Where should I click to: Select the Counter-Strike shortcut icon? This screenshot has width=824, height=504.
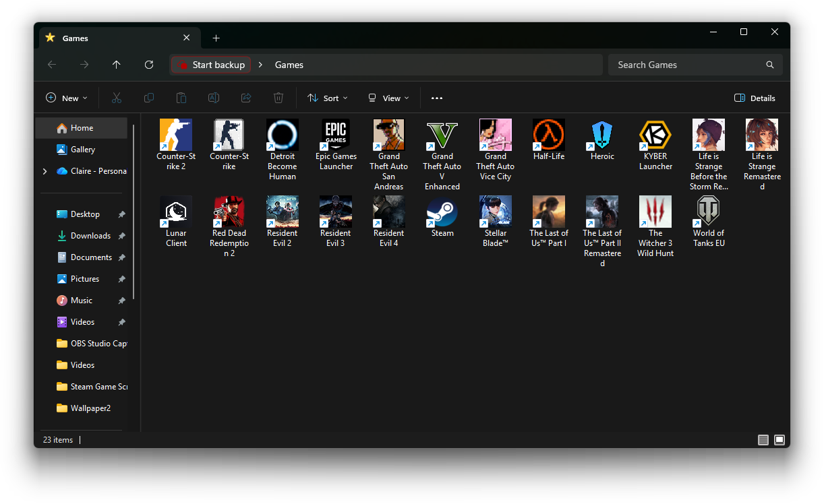coord(229,135)
